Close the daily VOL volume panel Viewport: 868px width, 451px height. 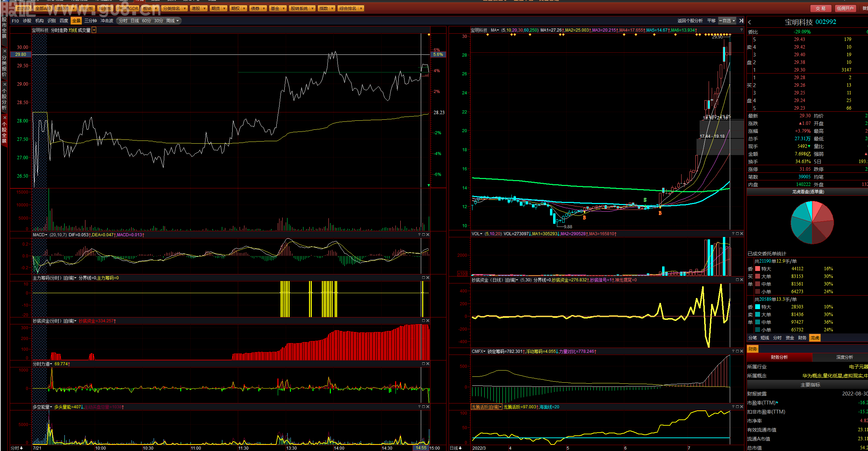pyautogui.click(x=742, y=234)
